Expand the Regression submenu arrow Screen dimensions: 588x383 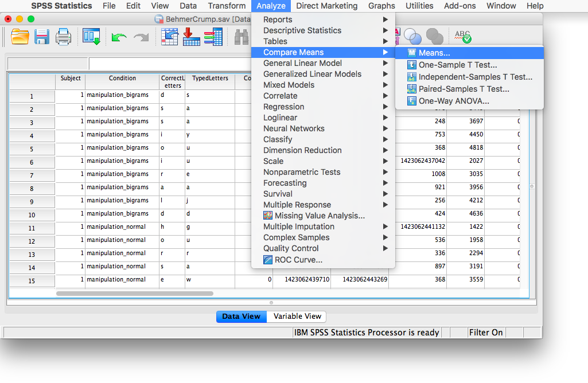(385, 107)
